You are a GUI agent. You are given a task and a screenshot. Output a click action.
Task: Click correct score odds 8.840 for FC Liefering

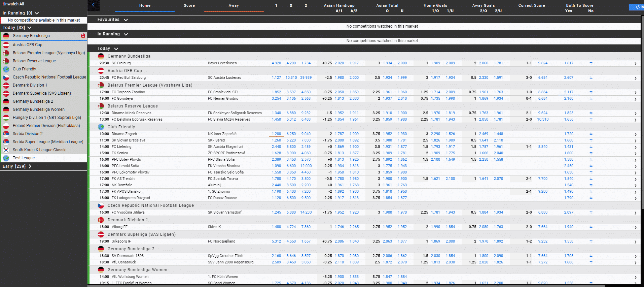point(543,147)
